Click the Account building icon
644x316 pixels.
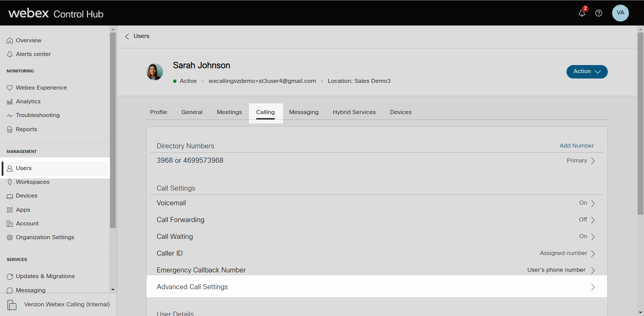point(10,224)
